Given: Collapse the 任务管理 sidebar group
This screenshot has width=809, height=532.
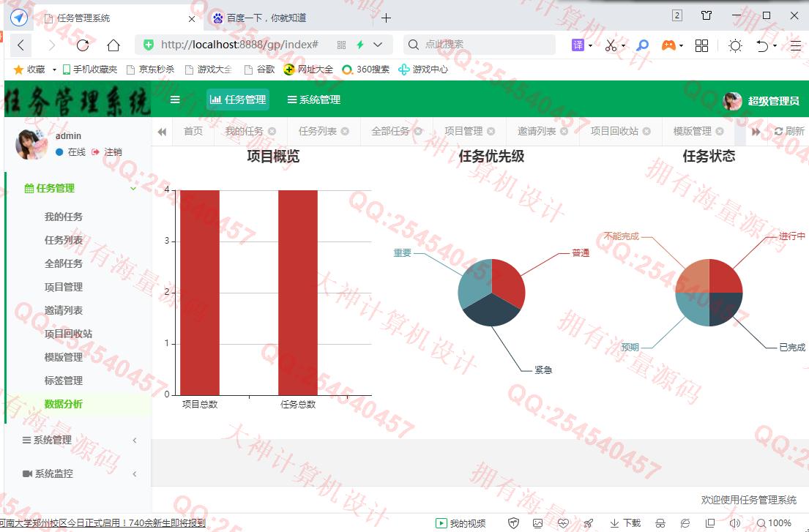Looking at the screenshot, I should click(x=133, y=189).
